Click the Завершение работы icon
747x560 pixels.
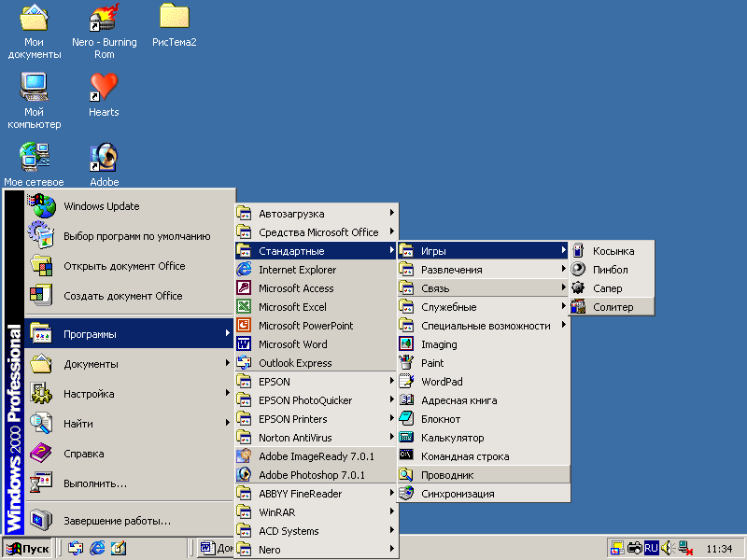[x=41, y=520]
